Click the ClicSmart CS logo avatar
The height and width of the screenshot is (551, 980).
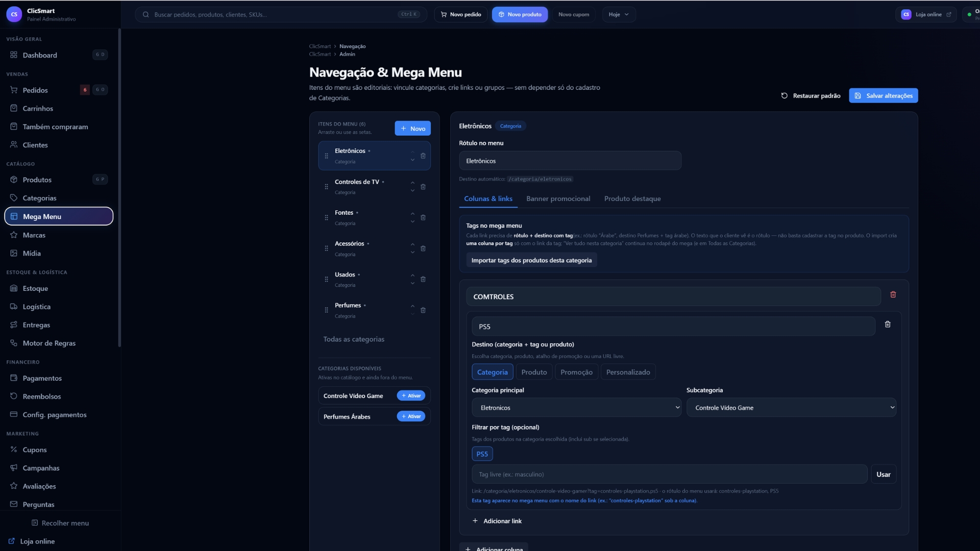coord(14,14)
